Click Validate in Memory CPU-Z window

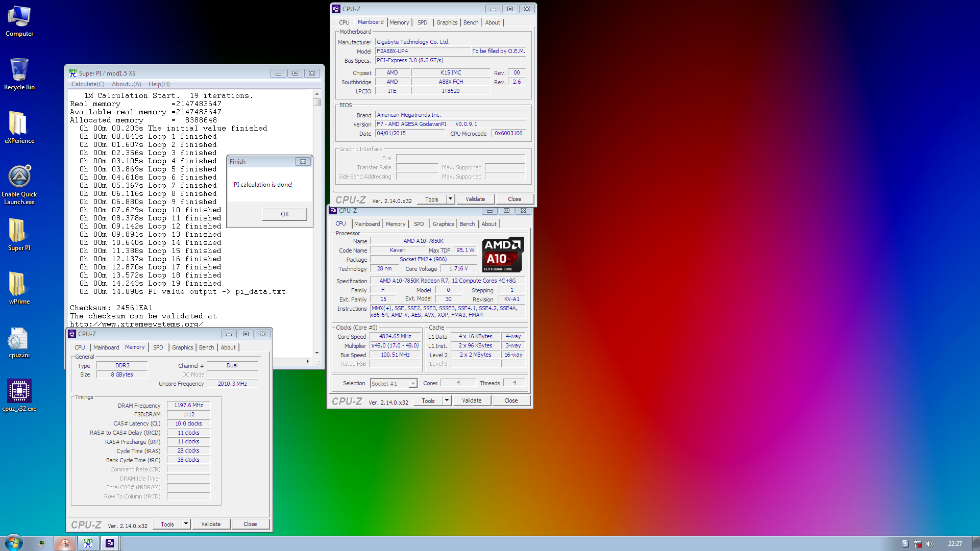(x=211, y=524)
